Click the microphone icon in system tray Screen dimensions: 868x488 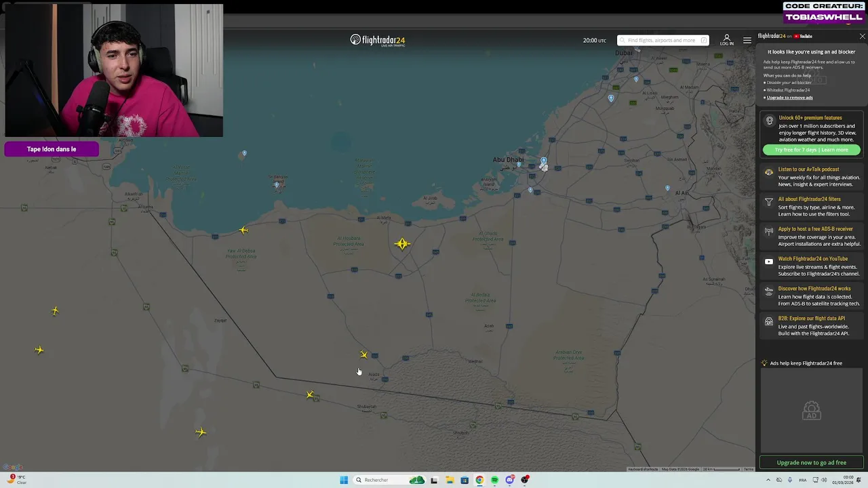coord(789,480)
